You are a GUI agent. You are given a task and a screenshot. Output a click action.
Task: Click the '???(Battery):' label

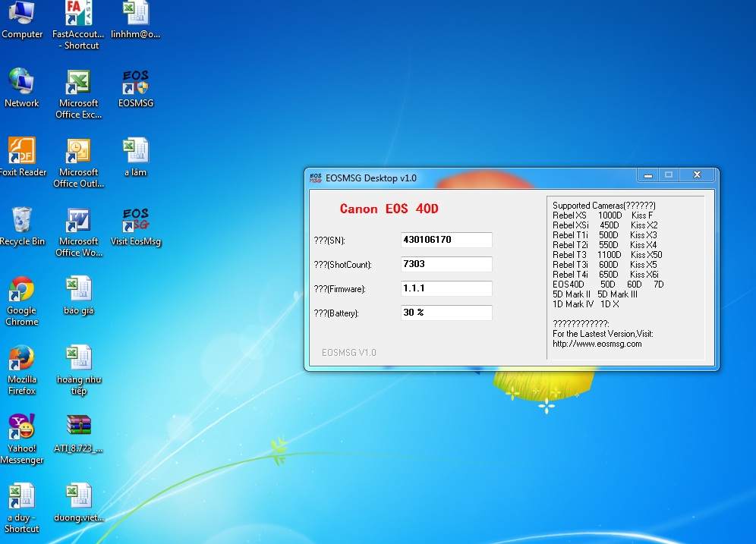click(336, 313)
